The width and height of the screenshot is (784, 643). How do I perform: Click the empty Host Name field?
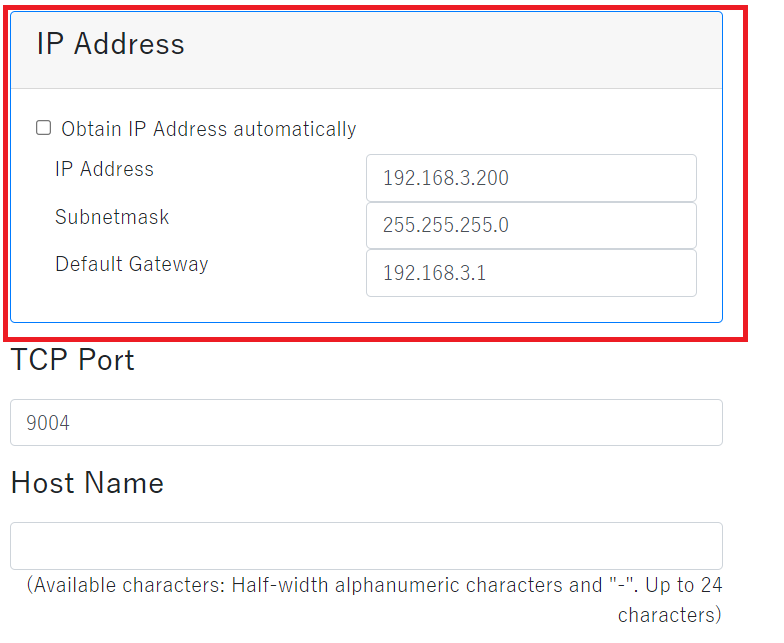(x=366, y=546)
